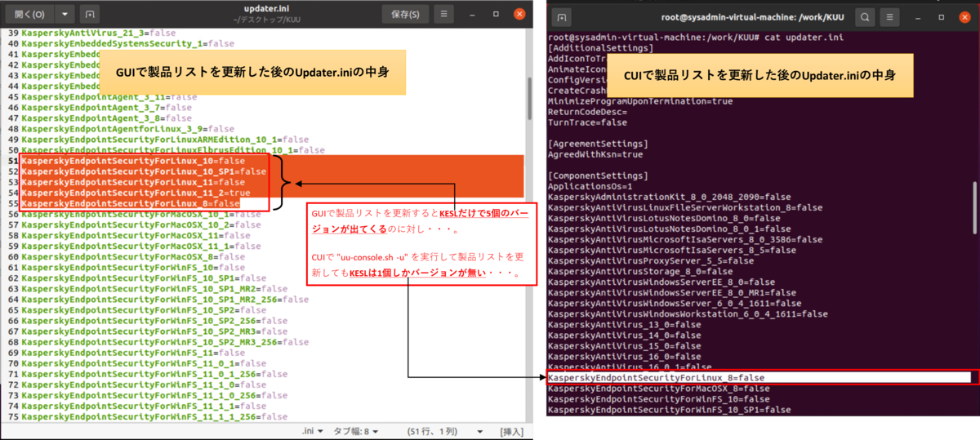Toggle the [挿入] insert mode indicator
The image size is (980, 440).
click(x=511, y=430)
